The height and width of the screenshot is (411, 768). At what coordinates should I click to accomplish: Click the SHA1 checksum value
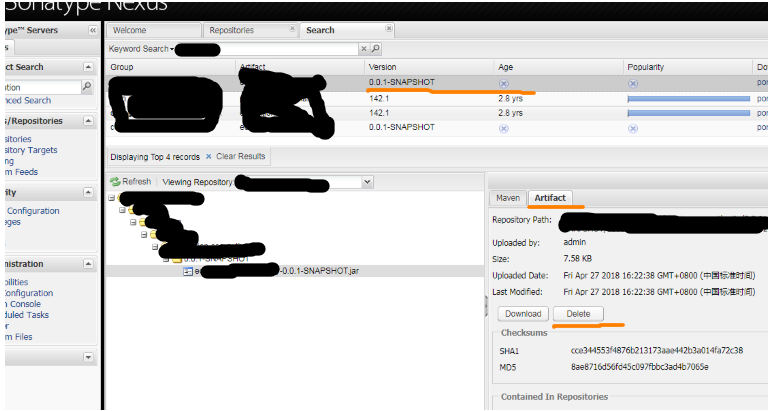coord(657,351)
